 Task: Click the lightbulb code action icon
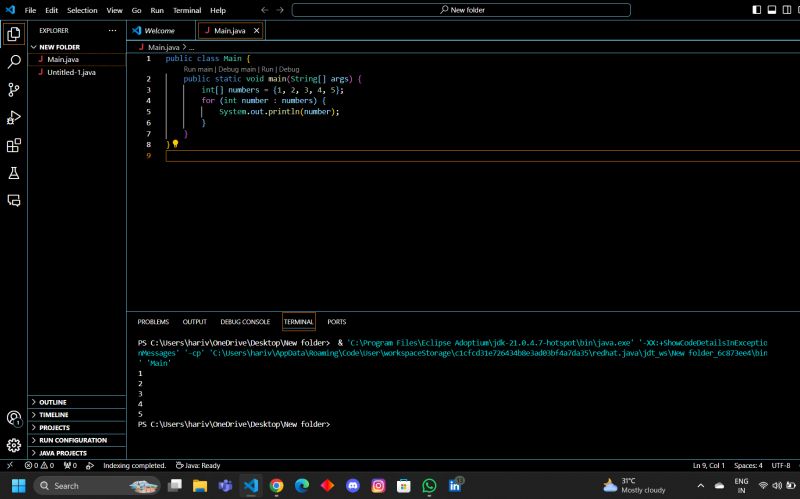point(175,144)
